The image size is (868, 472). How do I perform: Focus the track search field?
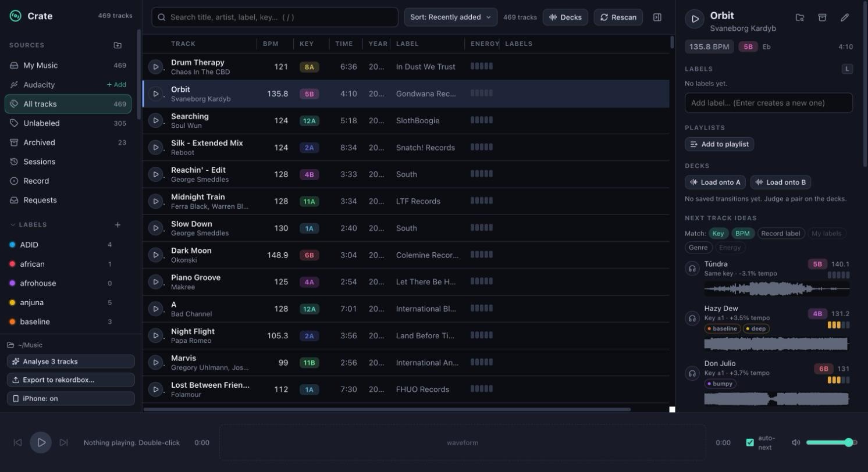(275, 17)
